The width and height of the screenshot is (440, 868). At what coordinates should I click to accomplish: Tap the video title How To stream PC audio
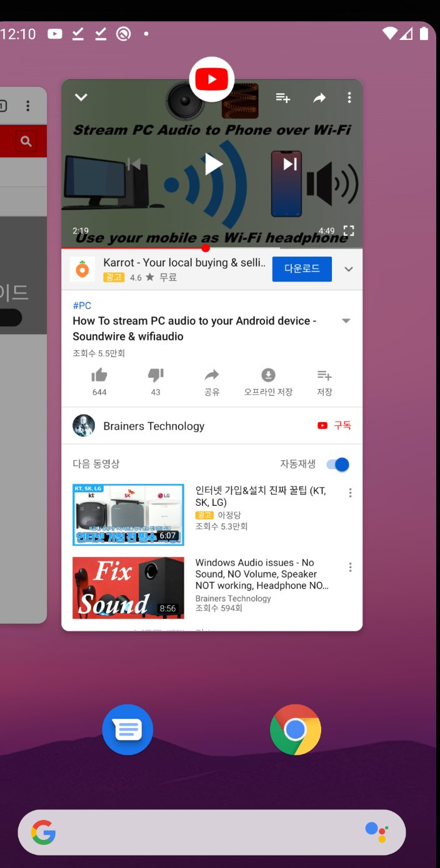194,328
